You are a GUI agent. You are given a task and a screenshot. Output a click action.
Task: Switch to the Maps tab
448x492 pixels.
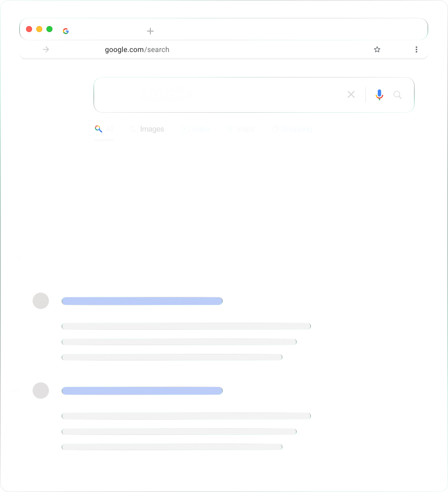[x=241, y=129]
